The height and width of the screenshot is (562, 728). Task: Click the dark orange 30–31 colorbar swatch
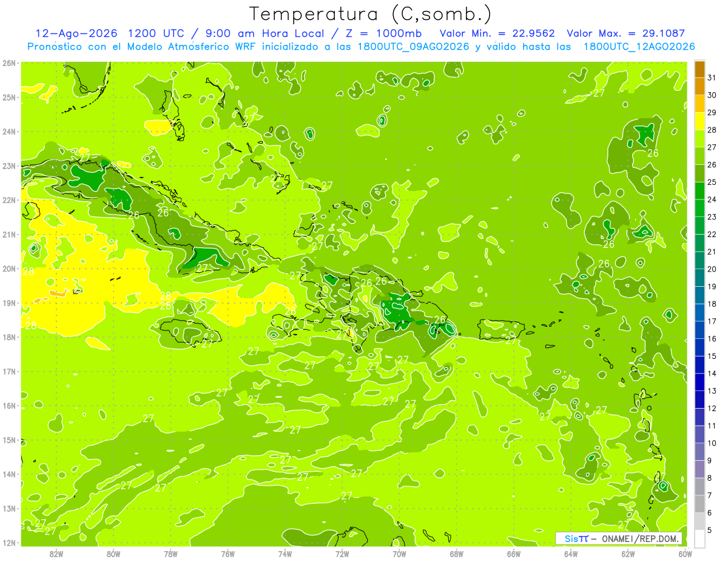pos(699,87)
